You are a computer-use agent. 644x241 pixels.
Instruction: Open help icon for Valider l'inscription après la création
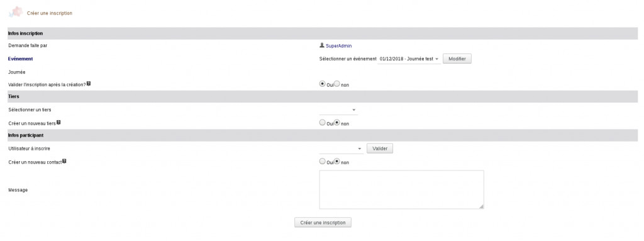tap(89, 84)
